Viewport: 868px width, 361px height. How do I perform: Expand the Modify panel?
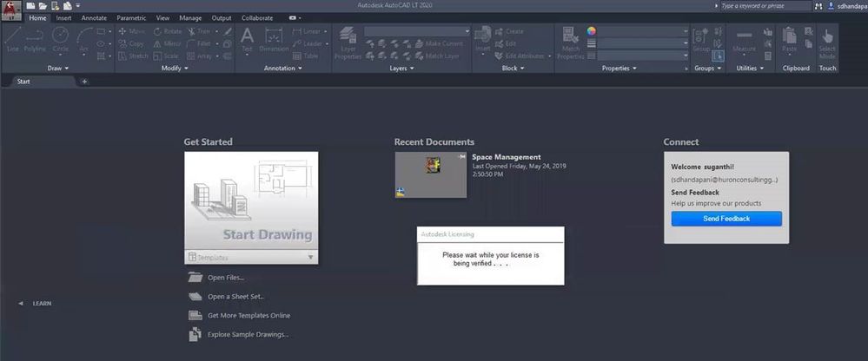(175, 68)
